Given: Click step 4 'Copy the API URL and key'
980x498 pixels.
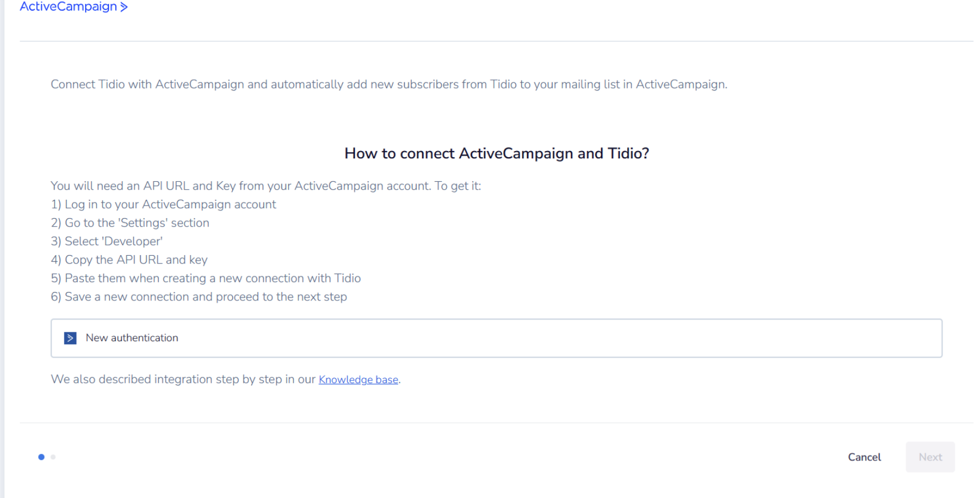Looking at the screenshot, I should [x=129, y=260].
